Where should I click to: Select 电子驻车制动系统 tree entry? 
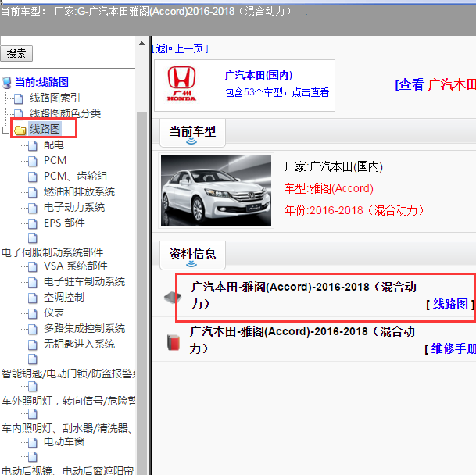84,281
